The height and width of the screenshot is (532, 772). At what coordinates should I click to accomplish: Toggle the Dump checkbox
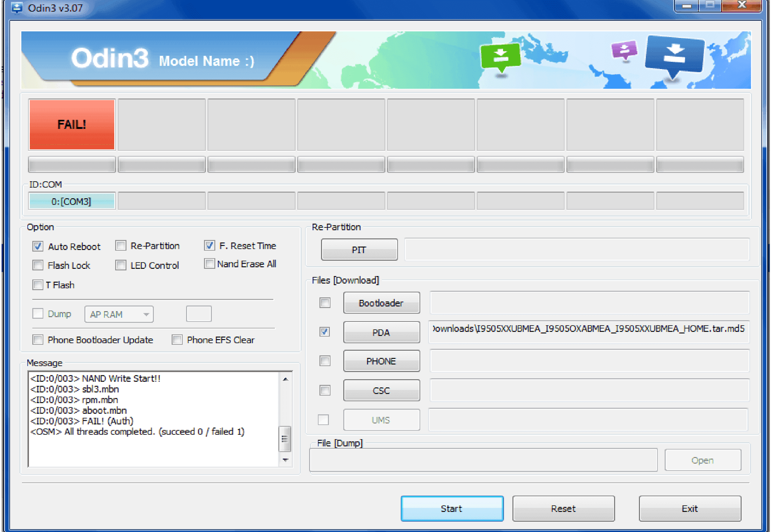38,313
